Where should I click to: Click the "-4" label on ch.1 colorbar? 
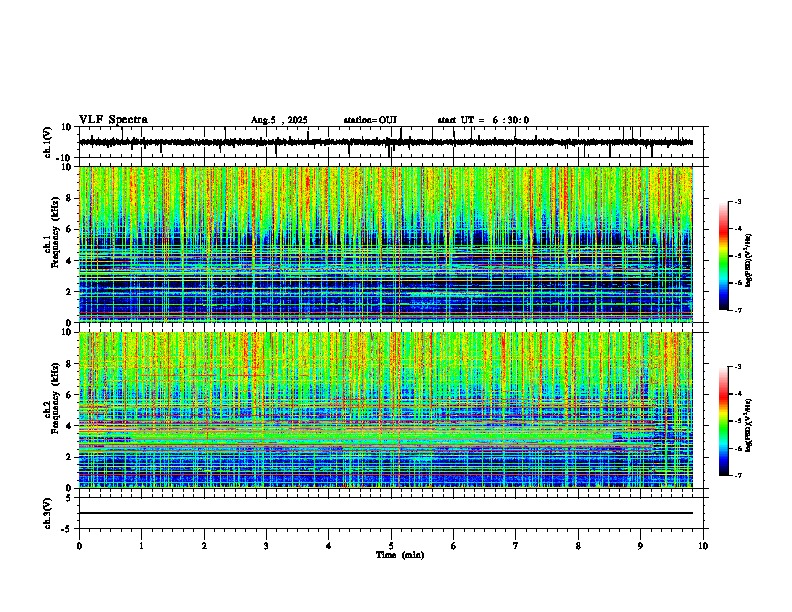(738, 228)
